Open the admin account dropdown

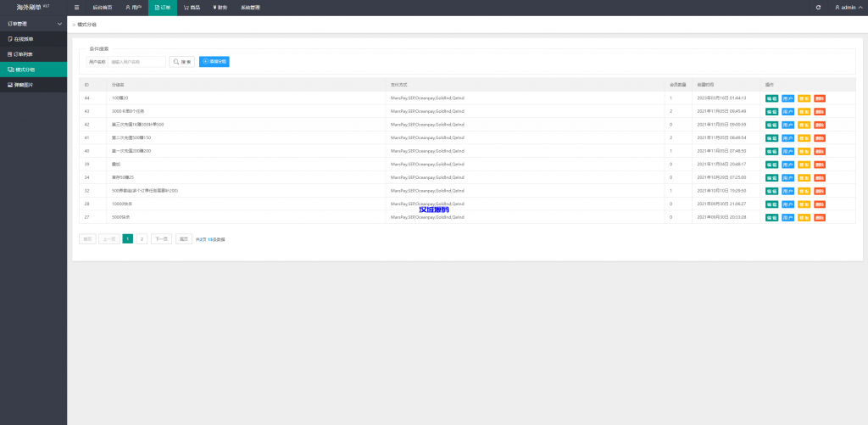tap(846, 7)
